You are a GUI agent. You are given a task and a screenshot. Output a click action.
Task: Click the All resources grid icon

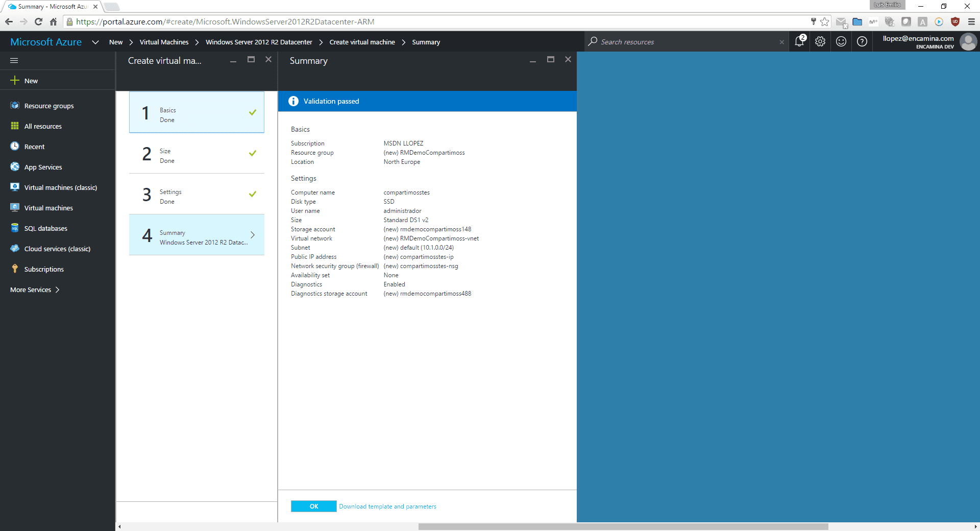pyautogui.click(x=15, y=126)
